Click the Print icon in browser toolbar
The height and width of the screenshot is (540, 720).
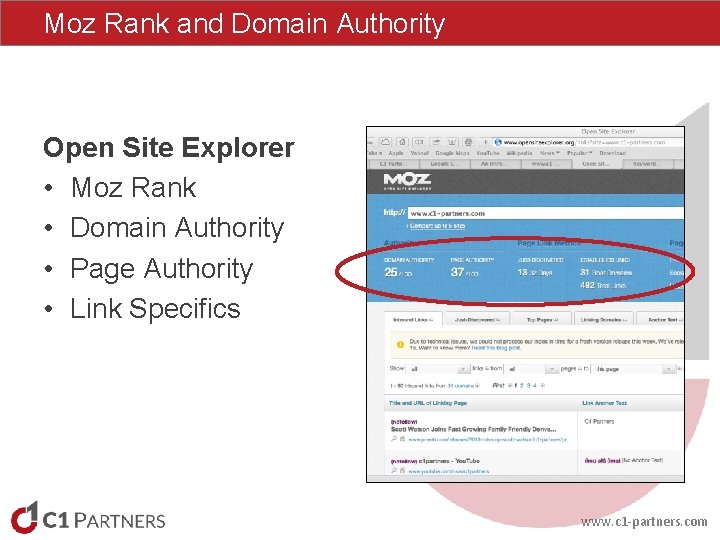tap(468, 142)
